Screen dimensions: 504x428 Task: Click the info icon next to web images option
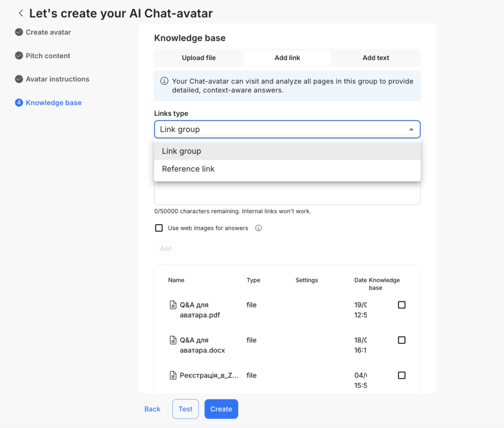pyautogui.click(x=258, y=228)
